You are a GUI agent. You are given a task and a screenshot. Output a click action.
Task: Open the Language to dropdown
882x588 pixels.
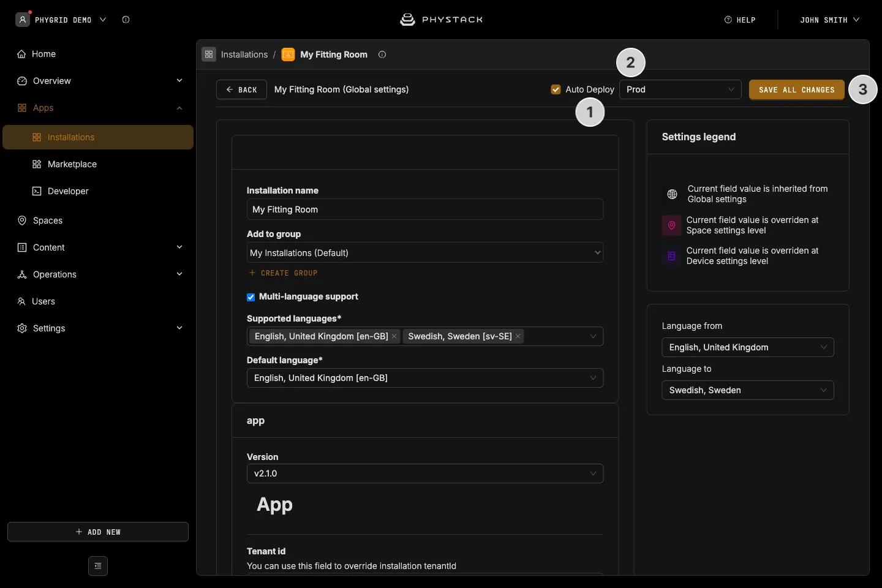[x=748, y=390]
